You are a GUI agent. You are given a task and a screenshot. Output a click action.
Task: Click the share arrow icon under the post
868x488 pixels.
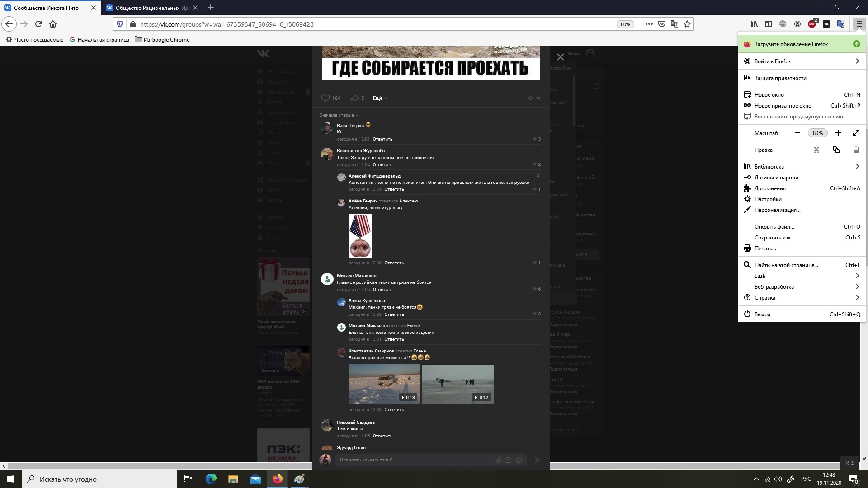click(354, 98)
